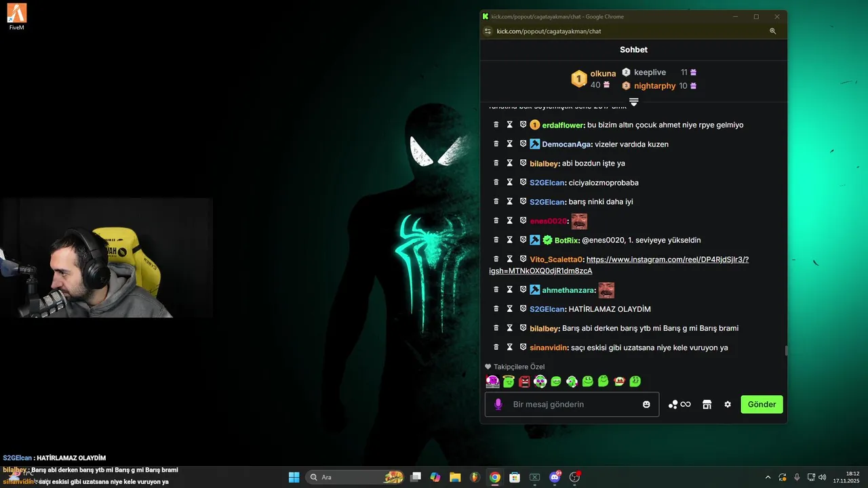Insert the red angry emote from emote row

[x=524, y=382]
